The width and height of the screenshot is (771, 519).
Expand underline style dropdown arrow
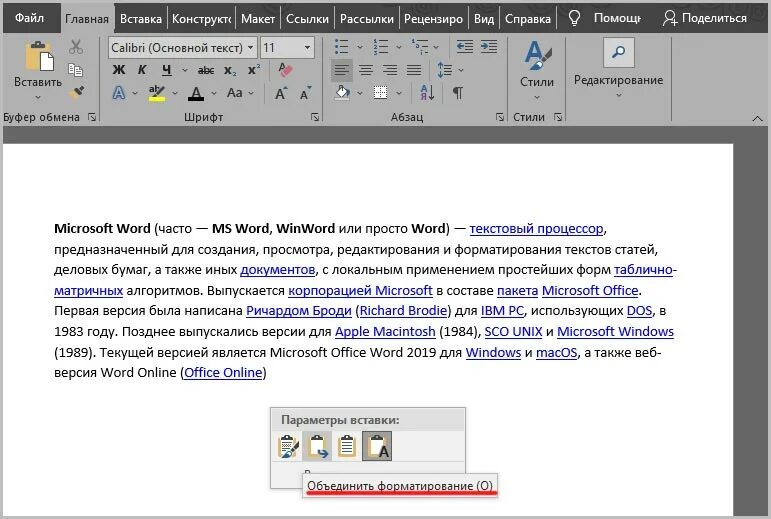pos(184,70)
